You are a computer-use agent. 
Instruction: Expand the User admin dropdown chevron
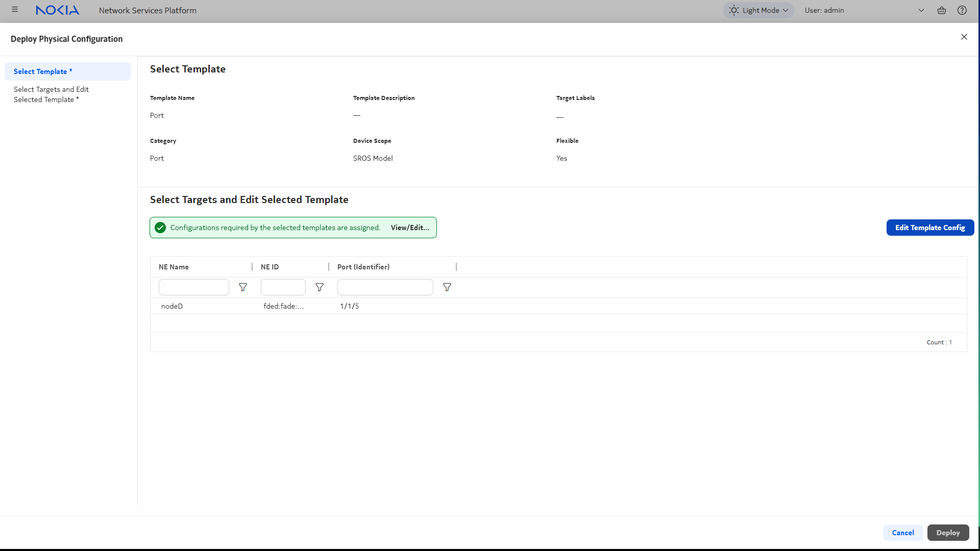(921, 10)
